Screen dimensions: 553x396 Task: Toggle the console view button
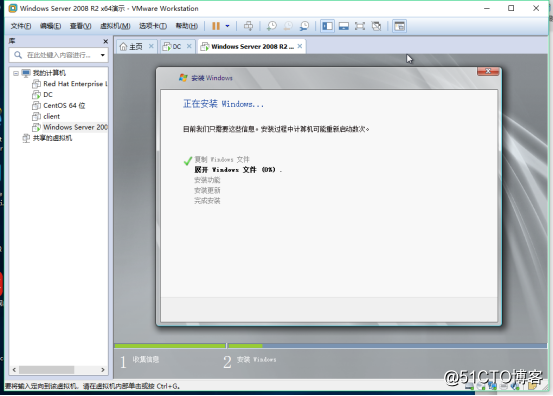[399, 26]
